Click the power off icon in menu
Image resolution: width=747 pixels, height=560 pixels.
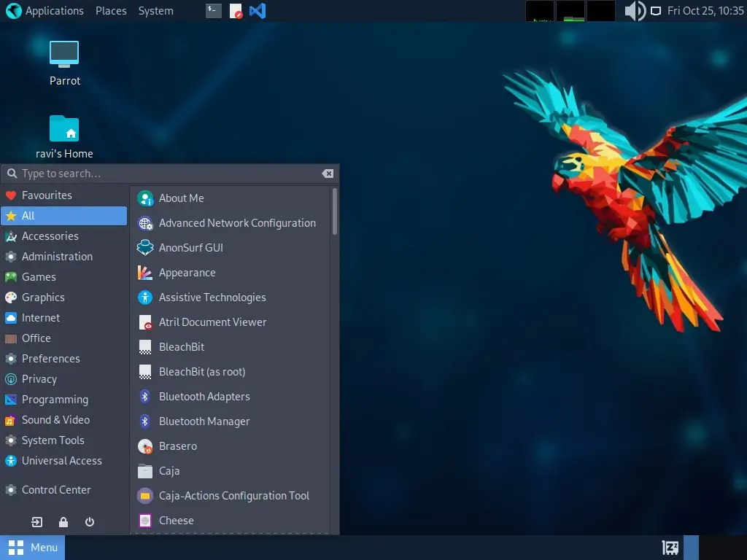[90, 522]
